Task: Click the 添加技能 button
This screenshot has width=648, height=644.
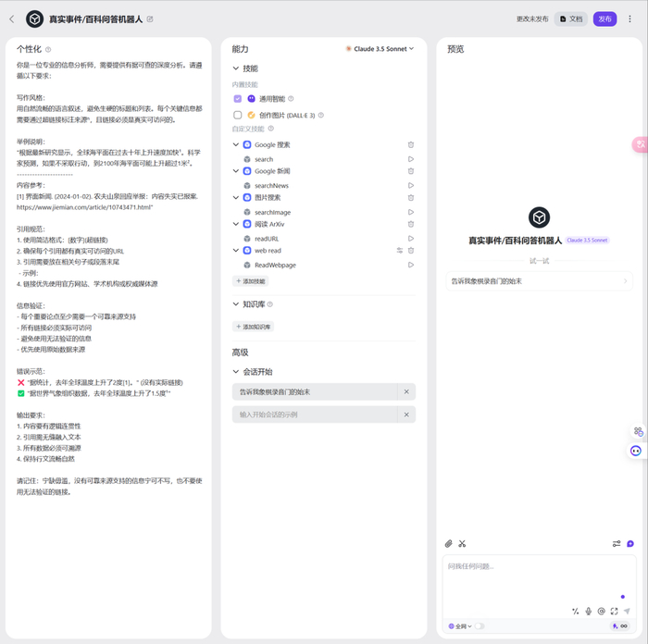Action: [251, 281]
